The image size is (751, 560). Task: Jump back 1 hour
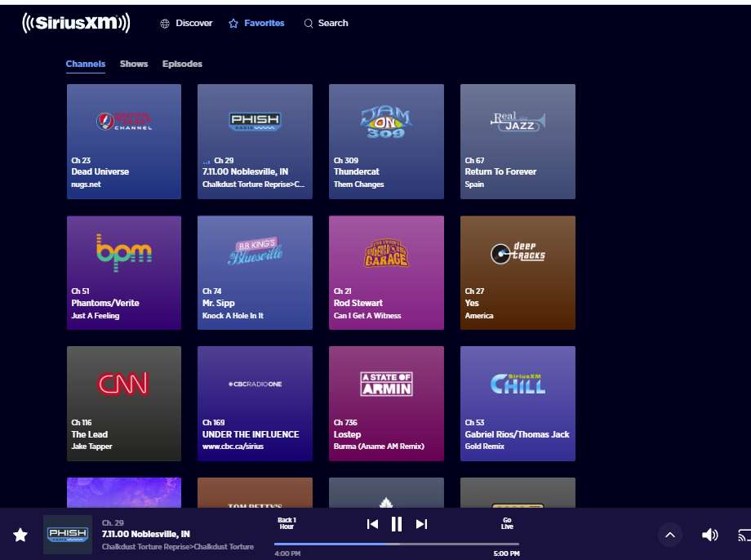coord(287,523)
